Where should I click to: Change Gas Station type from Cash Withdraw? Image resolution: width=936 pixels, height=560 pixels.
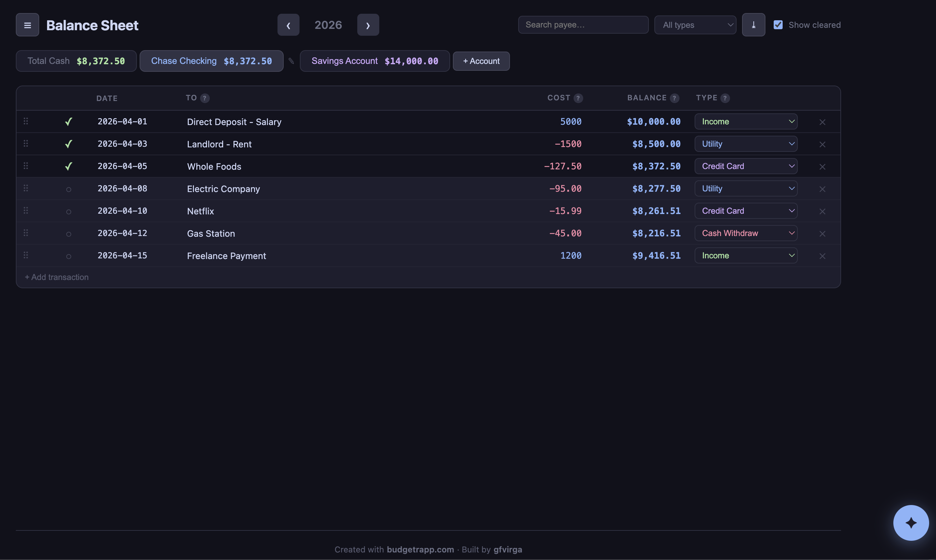(x=746, y=233)
